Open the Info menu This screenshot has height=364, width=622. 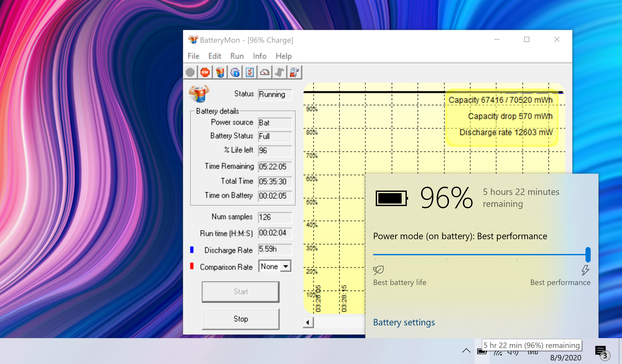click(x=259, y=56)
